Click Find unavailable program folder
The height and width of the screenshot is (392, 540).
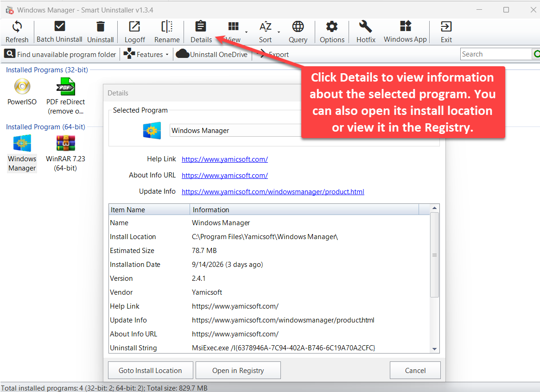[x=60, y=54]
